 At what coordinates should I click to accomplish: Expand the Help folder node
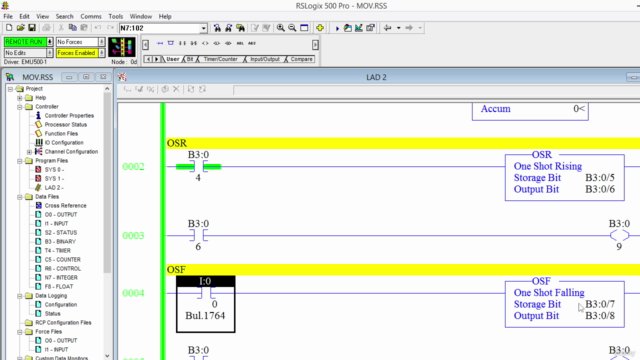(x=20, y=98)
